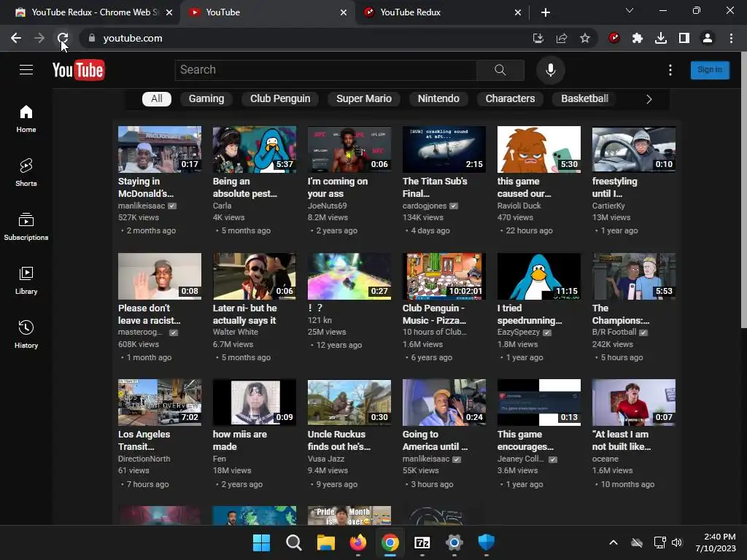Click into the Search field

click(326, 70)
